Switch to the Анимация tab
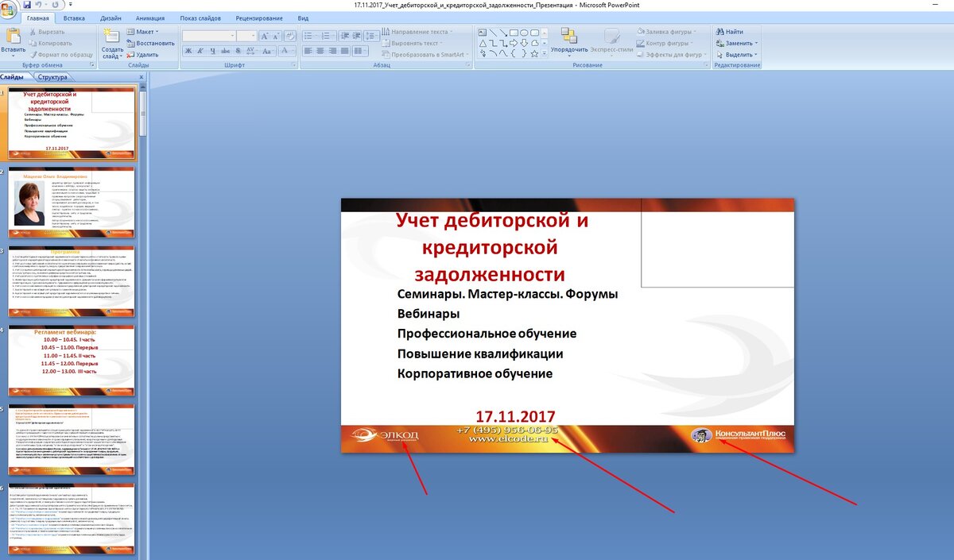The image size is (954, 560). click(150, 18)
